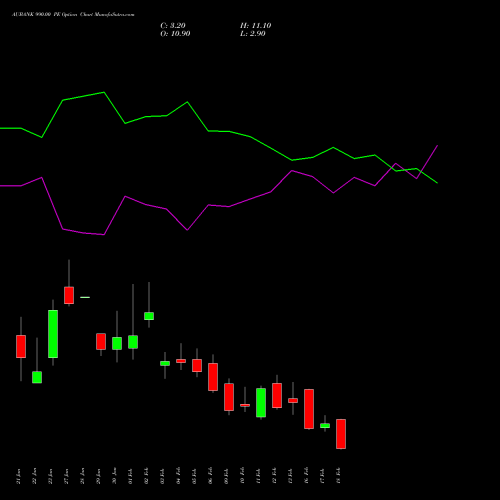This screenshot has height=500, width=500.
Task: Select the red candlestick for 27 Jan
Action: [69, 295]
